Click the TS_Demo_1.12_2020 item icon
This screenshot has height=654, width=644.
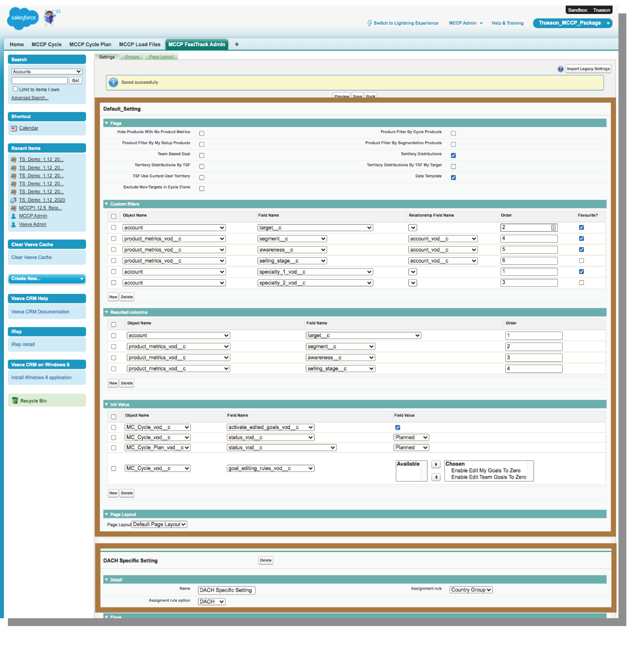pyautogui.click(x=14, y=200)
